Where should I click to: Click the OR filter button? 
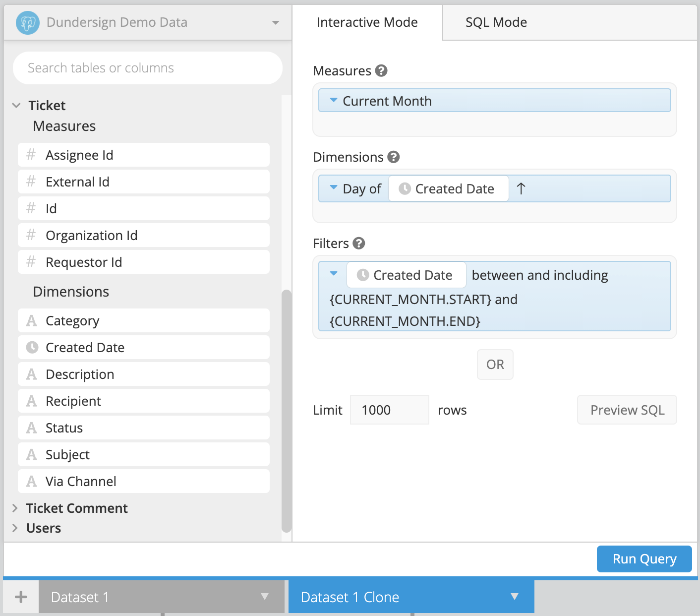(x=495, y=365)
